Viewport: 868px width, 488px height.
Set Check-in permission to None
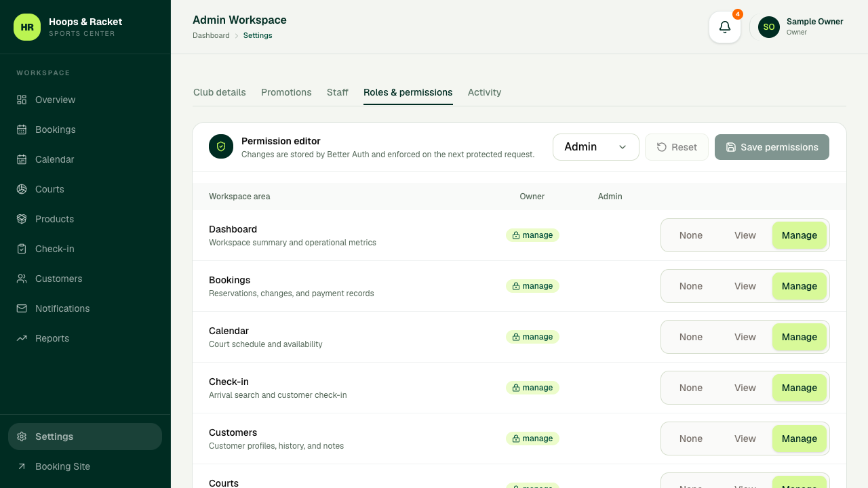coord(691,388)
